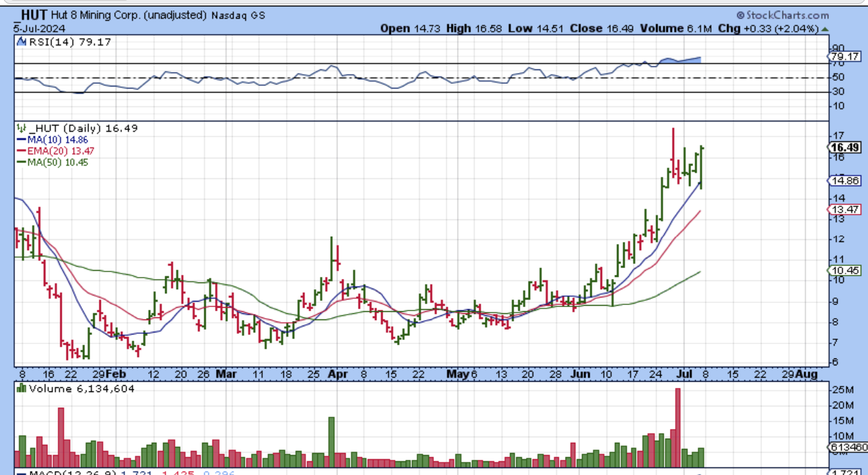Click the 25M volume axis label
The image size is (868, 475).
click(x=843, y=389)
